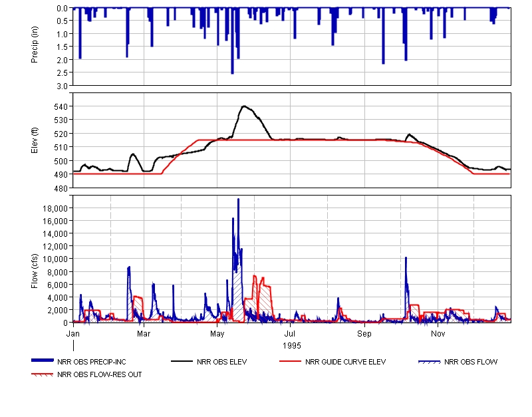Click the 18,000 tick on the flow axis
The image size is (532, 417).
(55, 208)
